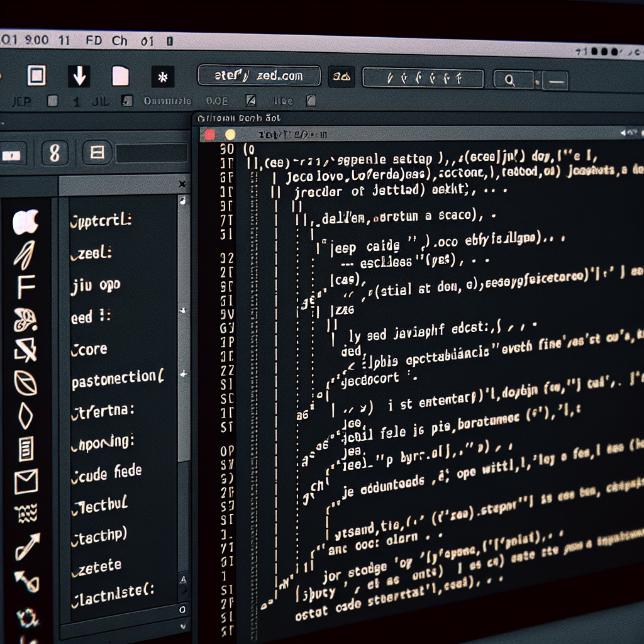Open the Ch menu in menu bar

pos(119,42)
